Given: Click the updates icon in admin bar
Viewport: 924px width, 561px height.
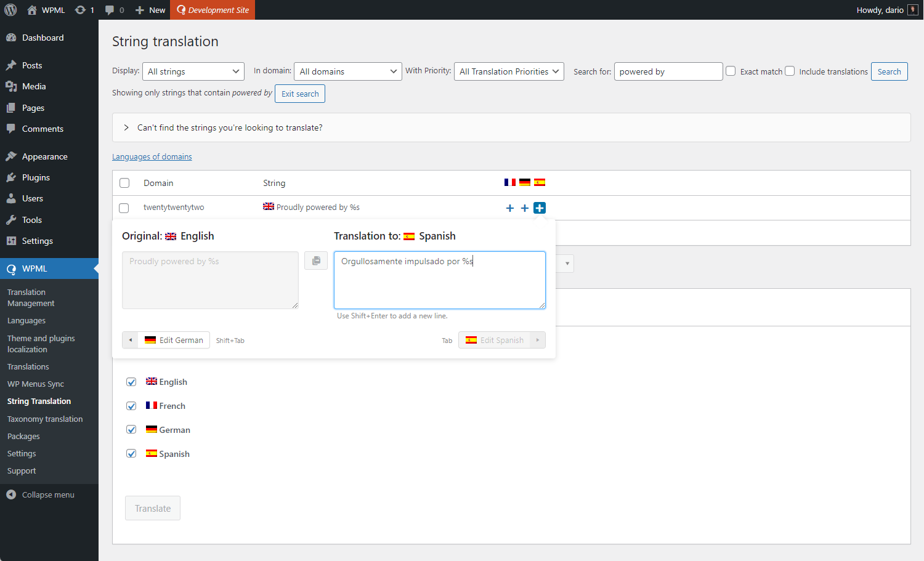Looking at the screenshot, I should (80, 10).
